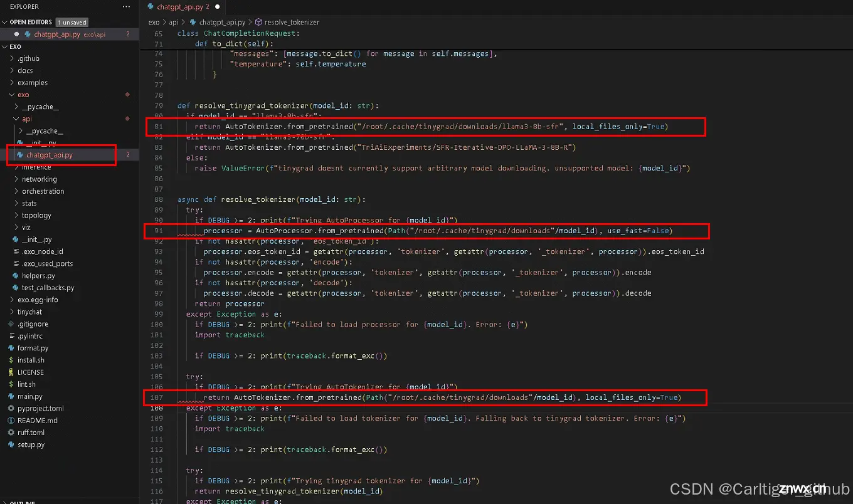
Task: Click Python icon of main.py
Action: pyautogui.click(x=11, y=396)
